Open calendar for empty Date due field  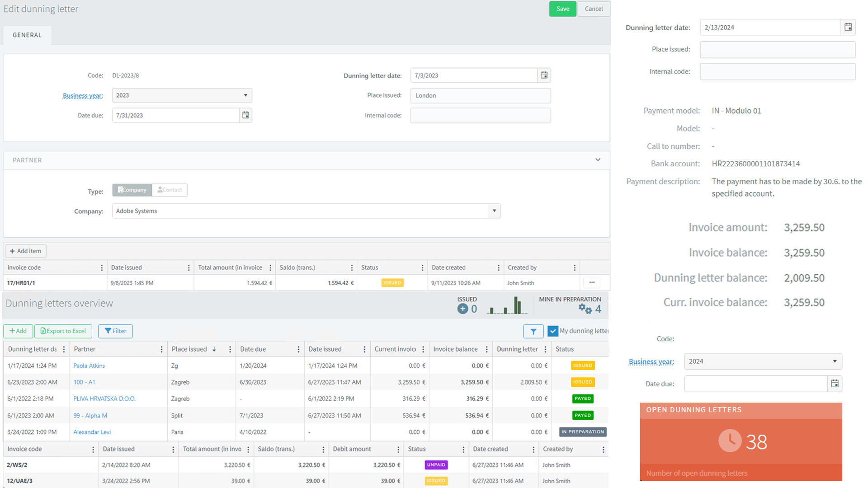(835, 384)
